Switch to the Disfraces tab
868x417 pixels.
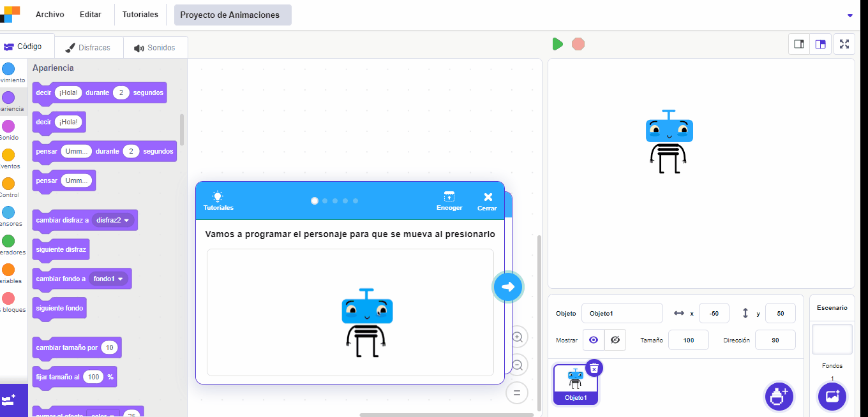(x=88, y=48)
